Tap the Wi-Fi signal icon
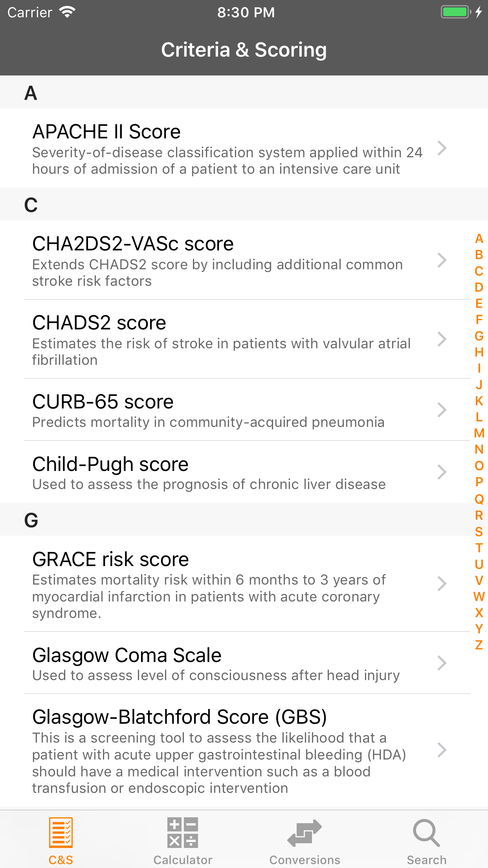The image size is (488, 868). click(68, 12)
